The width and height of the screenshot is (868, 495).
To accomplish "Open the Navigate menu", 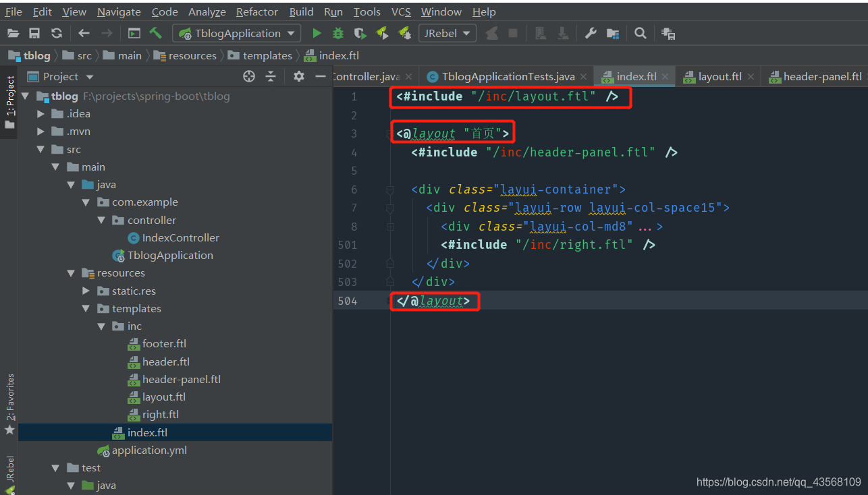I will [119, 11].
